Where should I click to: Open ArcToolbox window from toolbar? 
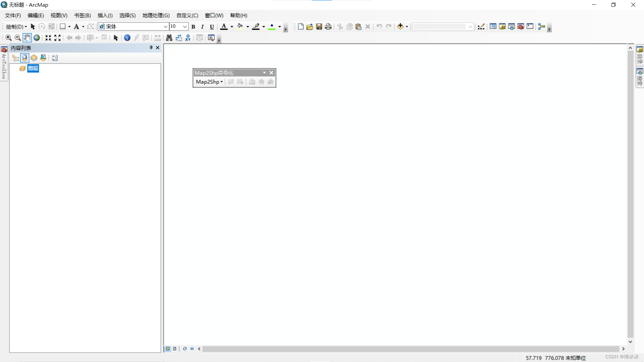pyautogui.click(x=521, y=26)
